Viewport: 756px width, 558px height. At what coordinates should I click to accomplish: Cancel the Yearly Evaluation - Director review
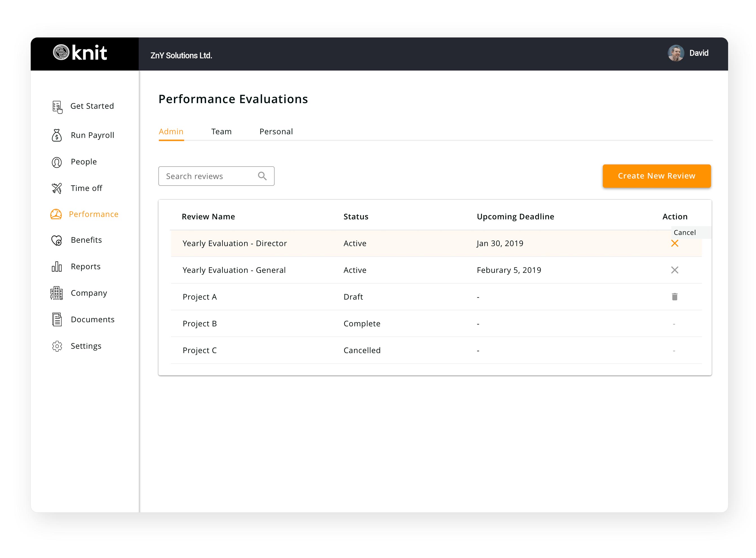click(675, 243)
